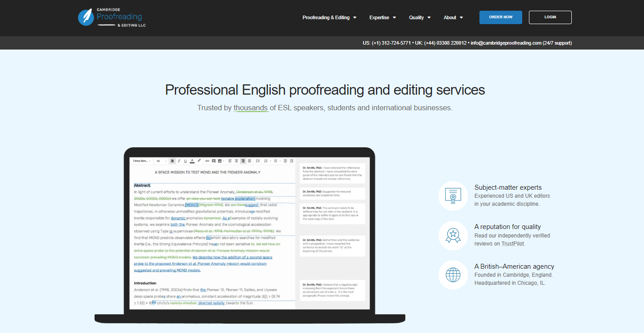This screenshot has height=333, width=644.
Task: Click the Introduction heading in the document
Action: tap(145, 283)
